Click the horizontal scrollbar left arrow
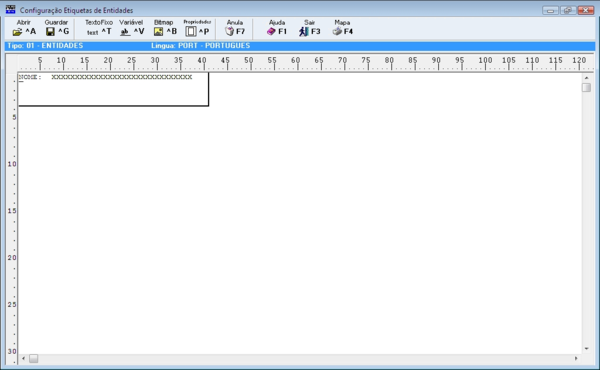The width and height of the screenshot is (600, 370). pyautogui.click(x=23, y=359)
